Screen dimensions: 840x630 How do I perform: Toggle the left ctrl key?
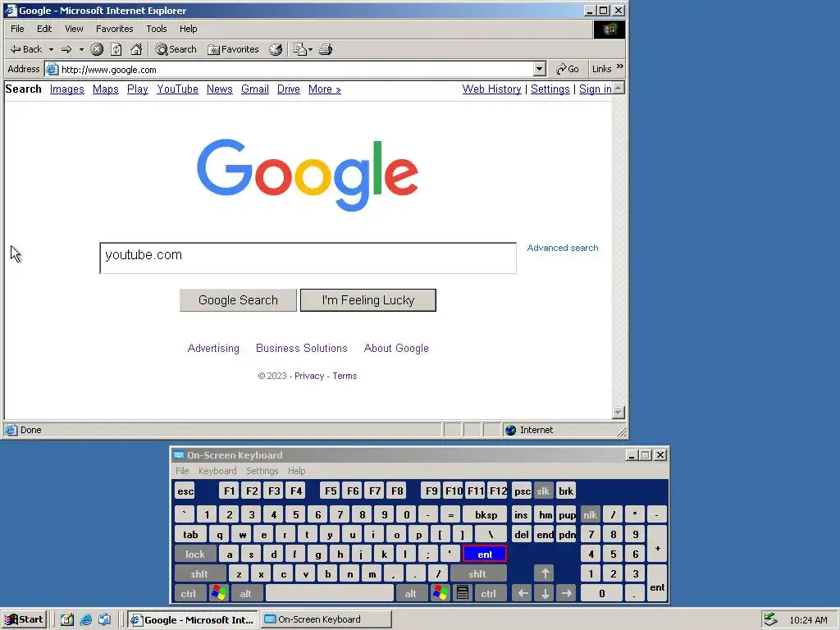(189, 593)
